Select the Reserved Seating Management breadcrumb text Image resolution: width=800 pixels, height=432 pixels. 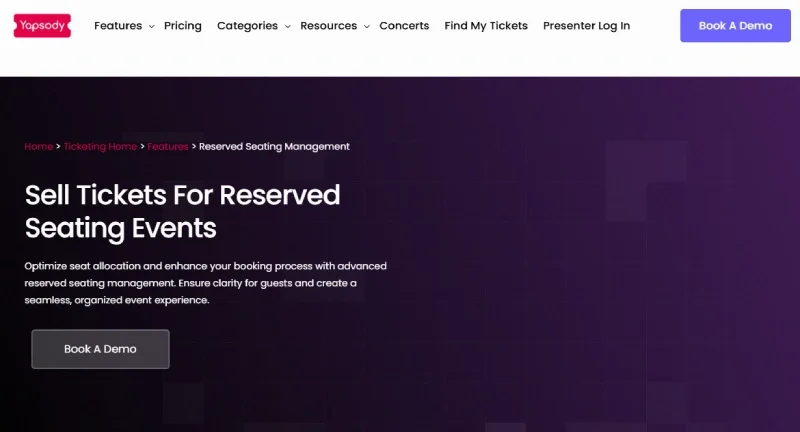pyautogui.click(x=274, y=147)
